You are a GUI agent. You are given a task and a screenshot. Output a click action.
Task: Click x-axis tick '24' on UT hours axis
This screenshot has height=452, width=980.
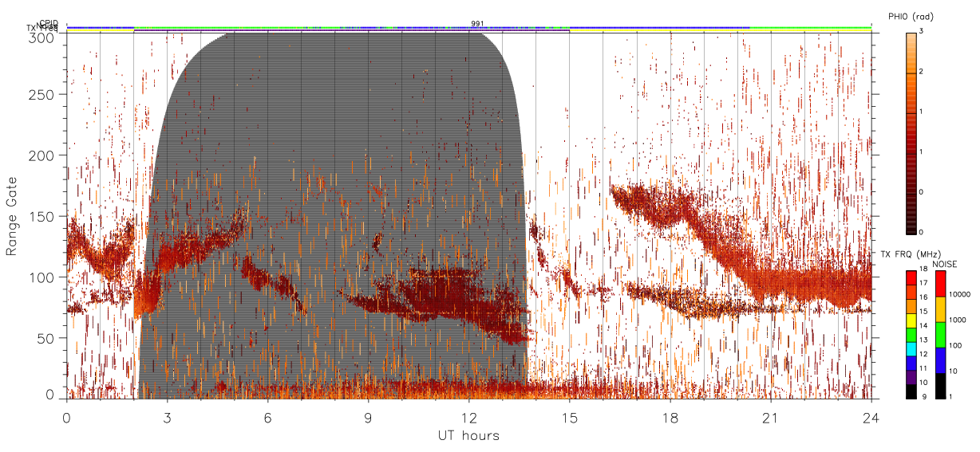coord(871,417)
